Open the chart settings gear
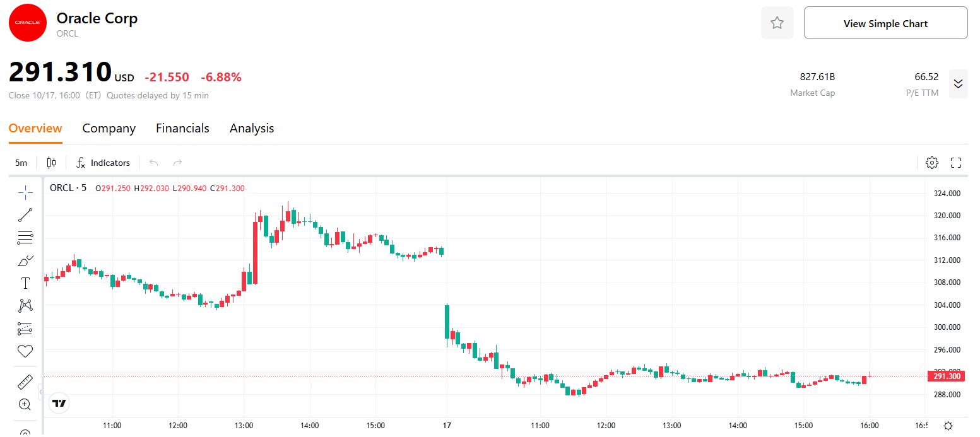The height and width of the screenshot is (437, 980). [x=932, y=162]
